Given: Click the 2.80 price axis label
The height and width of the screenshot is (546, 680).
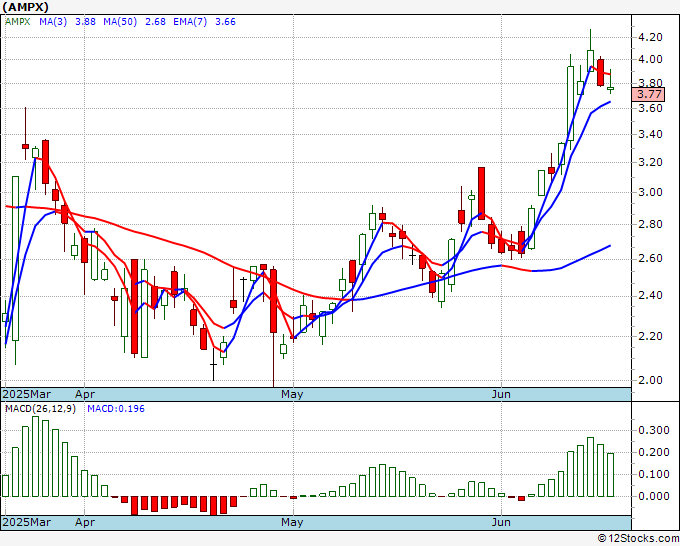Looking at the screenshot, I should pos(650,225).
